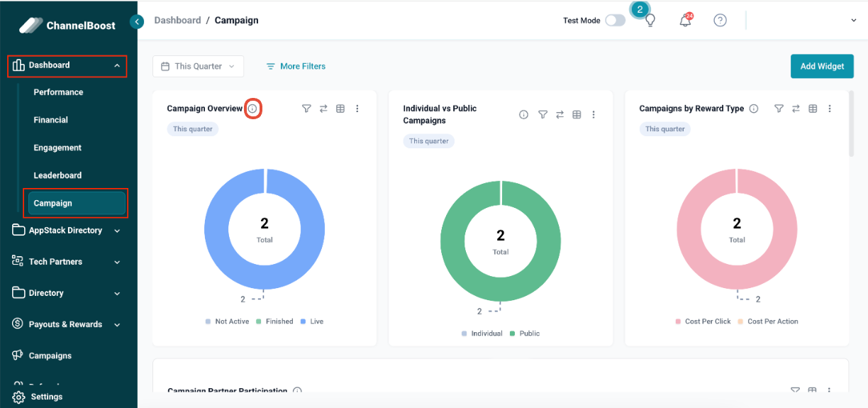Collapse the sidebar with the arrow button
Image resolution: width=868 pixels, height=408 pixels.
pyautogui.click(x=137, y=21)
